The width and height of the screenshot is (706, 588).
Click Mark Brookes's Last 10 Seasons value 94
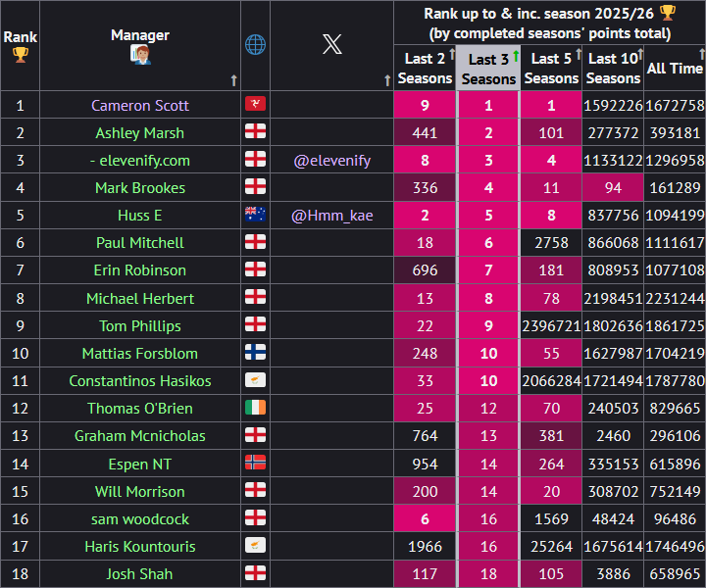coord(613,188)
